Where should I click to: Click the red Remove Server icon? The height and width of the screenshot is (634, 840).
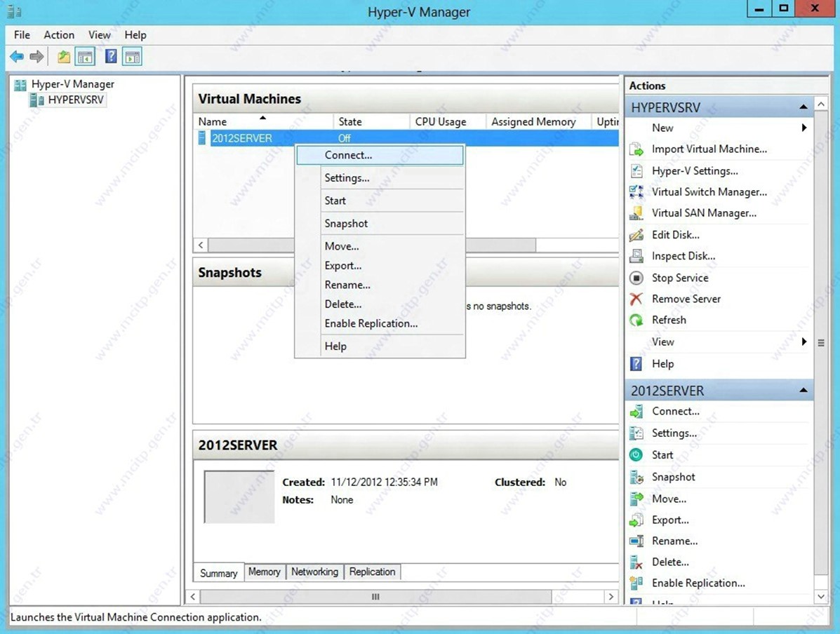[x=636, y=299]
